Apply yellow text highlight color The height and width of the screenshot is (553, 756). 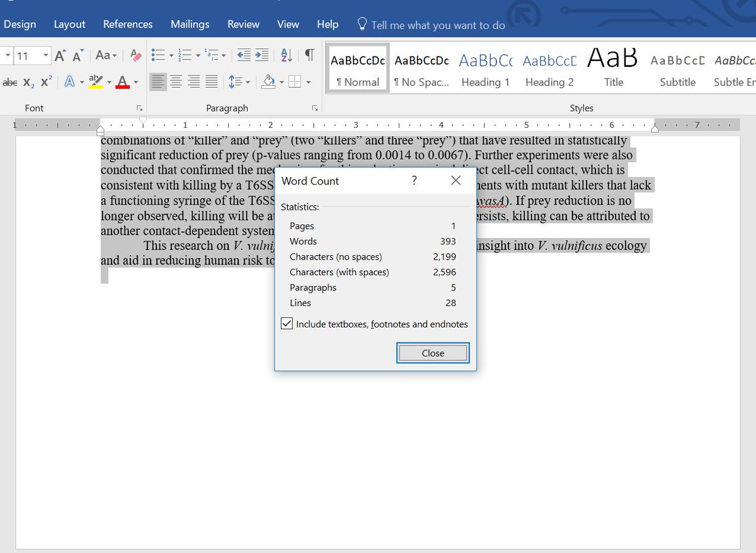point(96,82)
